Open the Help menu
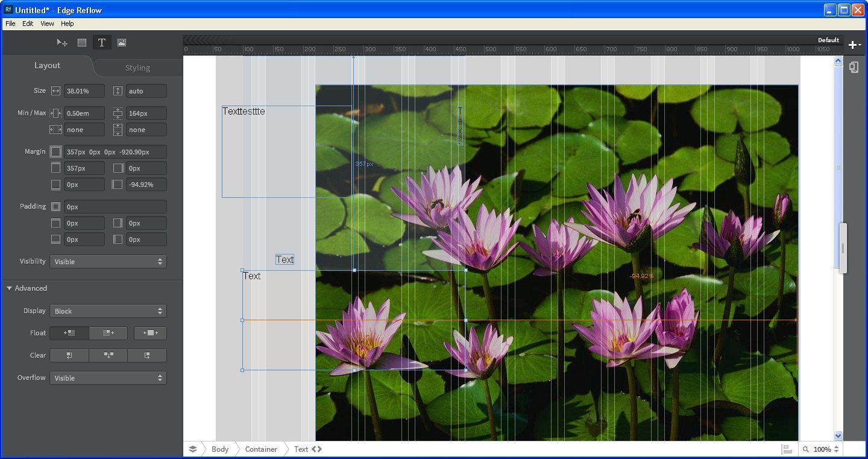 68,24
